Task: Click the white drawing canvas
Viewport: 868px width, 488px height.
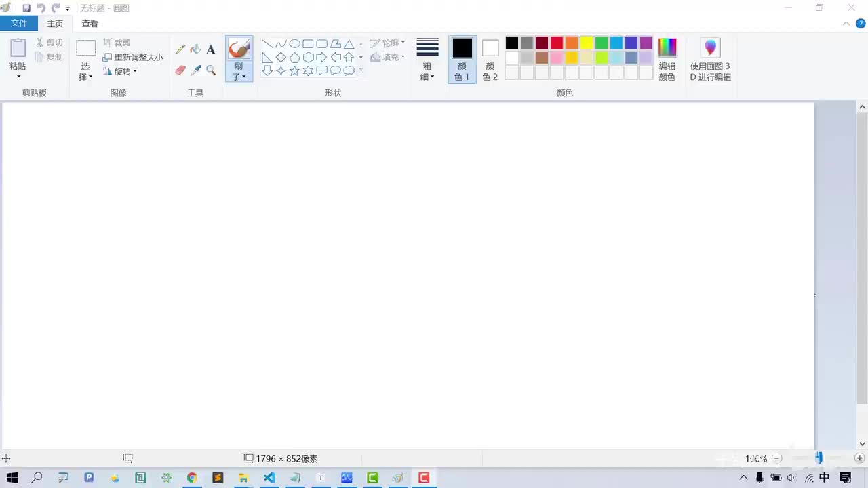Action: [408, 274]
